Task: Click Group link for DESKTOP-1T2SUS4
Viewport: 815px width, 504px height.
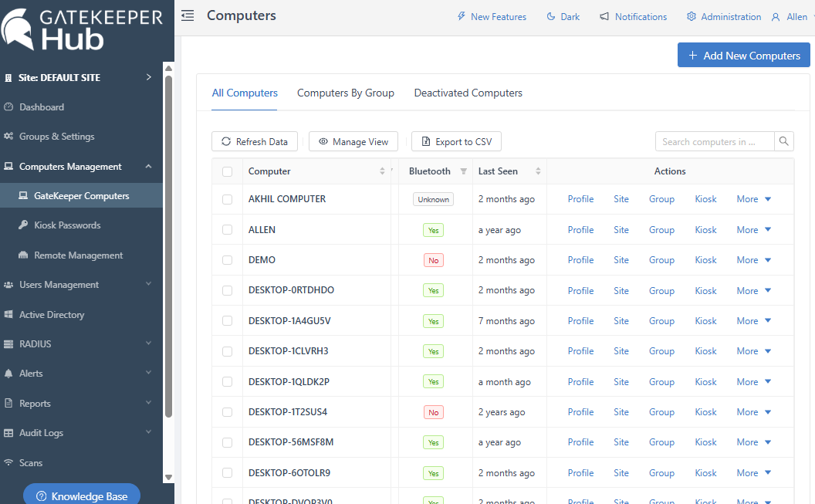Action: [661, 412]
